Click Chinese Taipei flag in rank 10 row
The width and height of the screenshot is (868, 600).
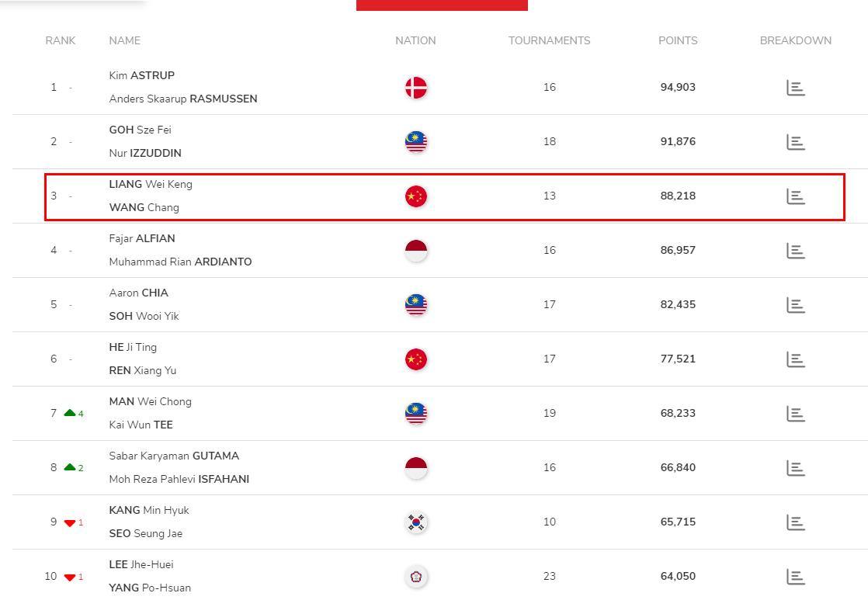[x=415, y=576]
